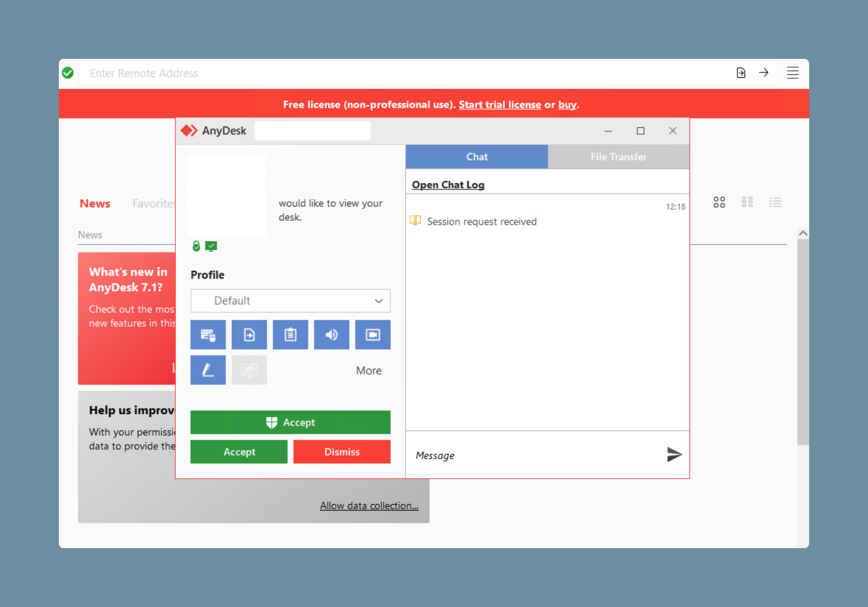Minimize the AnyDesk session request dialog

pyautogui.click(x=608, y=131)
